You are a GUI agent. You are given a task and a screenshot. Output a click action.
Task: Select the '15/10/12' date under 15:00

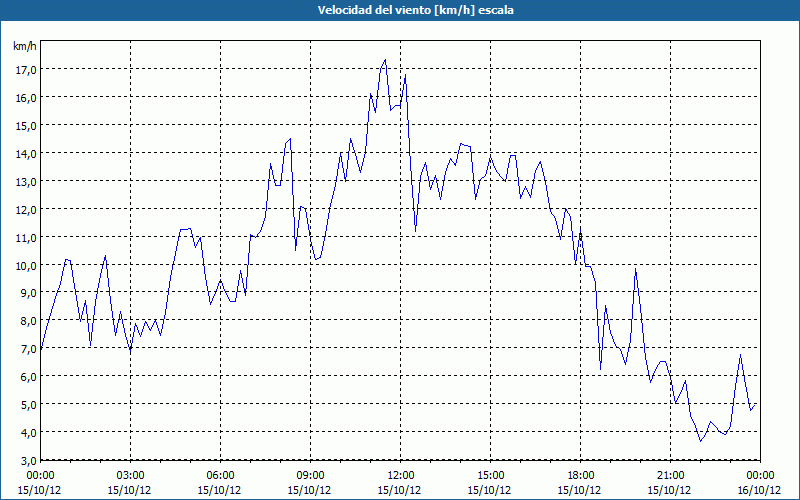[x=490, y=490]
